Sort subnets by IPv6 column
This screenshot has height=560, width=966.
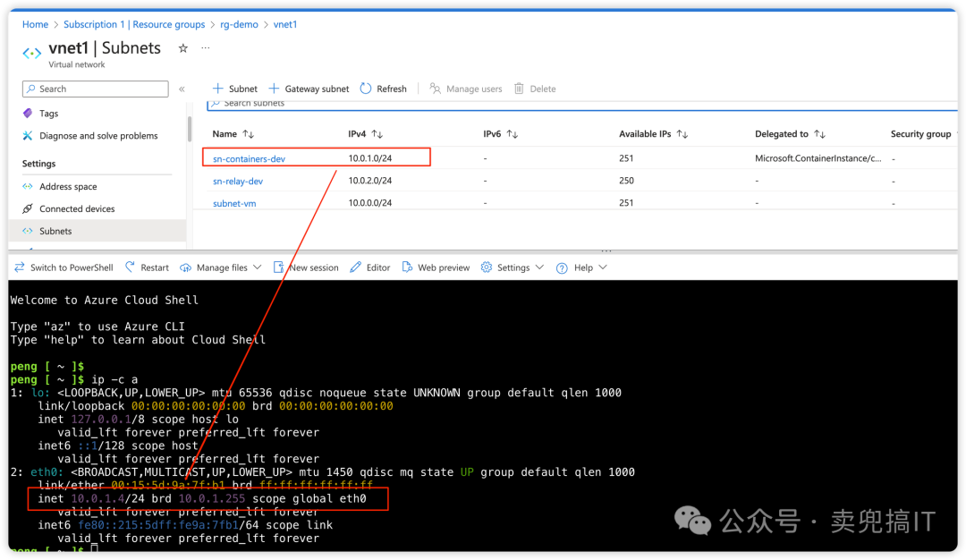pyautogui.click(x=500, y=134)
